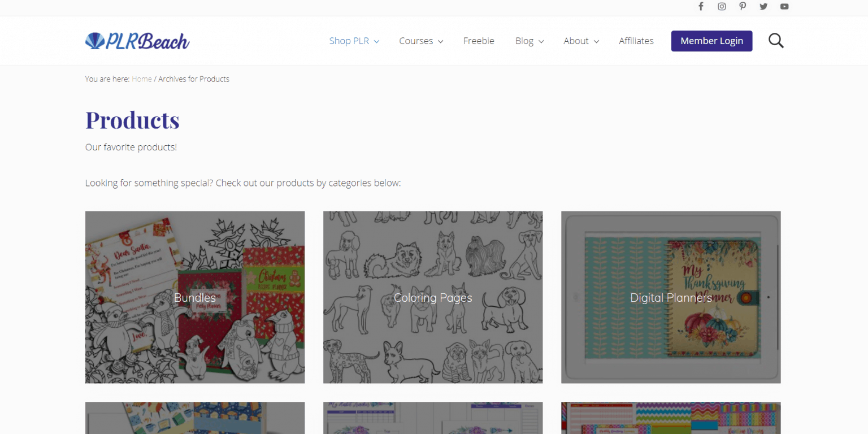
Task: Follow the Home breadcrumb link
Action: [x=142, y=79]
